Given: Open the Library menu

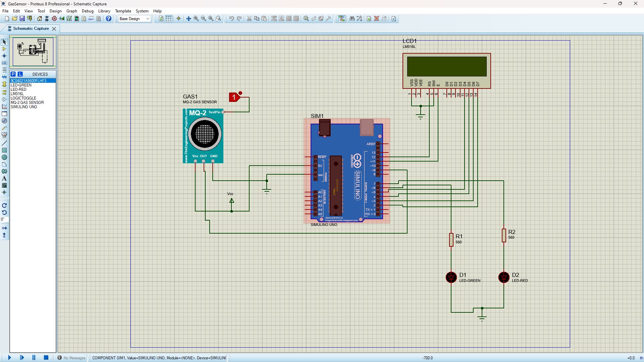Looking at the screenshot, I should tap(104, 11).
